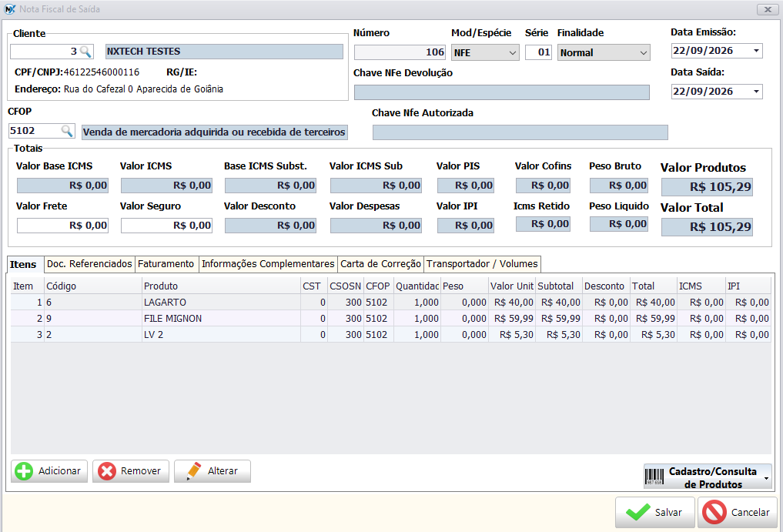Click the Número field showing 106
This screenshot has width=783, height=532.
pyautogui.click(x=400, y=52)
